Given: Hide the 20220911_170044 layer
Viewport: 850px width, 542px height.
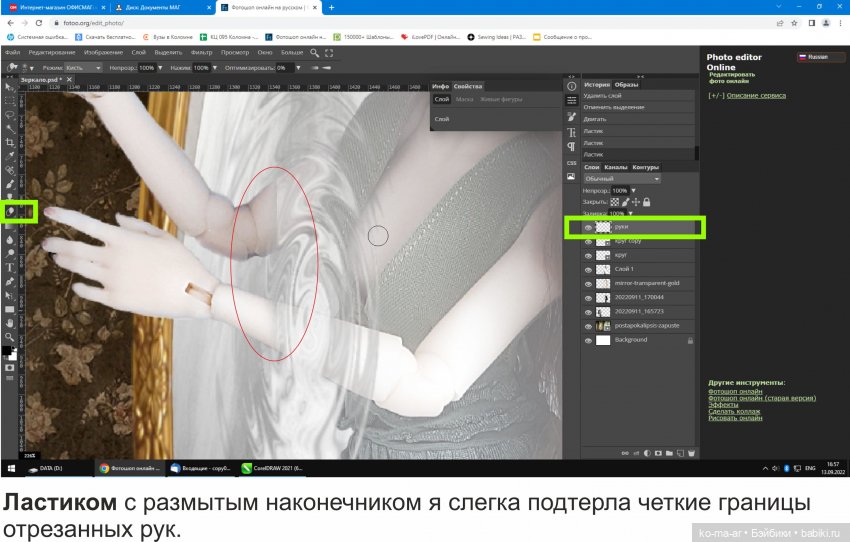Looking at the screenshot, I should click(x=588, y=298).
